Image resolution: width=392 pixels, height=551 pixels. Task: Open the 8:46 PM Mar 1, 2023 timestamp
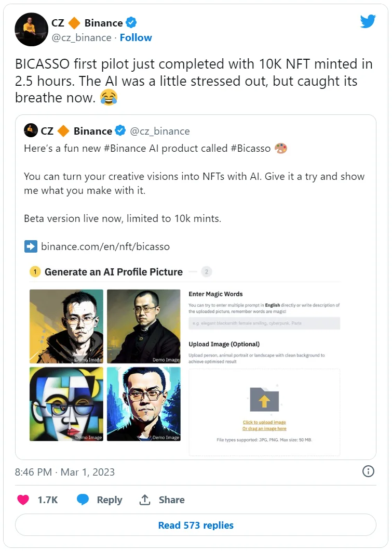(x=65, y=472)
